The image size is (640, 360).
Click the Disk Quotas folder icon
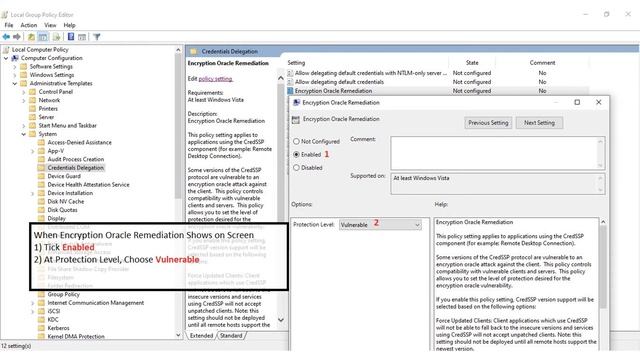click(41, 210)
